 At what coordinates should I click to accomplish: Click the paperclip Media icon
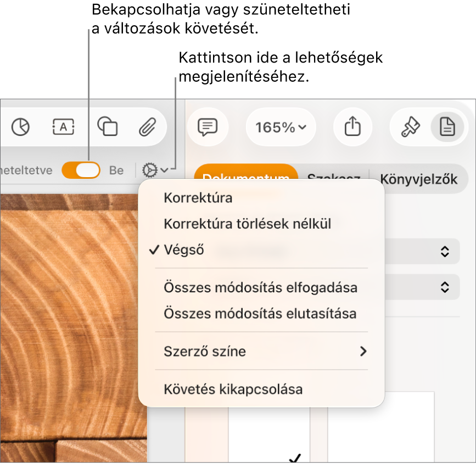pos(148,127)
